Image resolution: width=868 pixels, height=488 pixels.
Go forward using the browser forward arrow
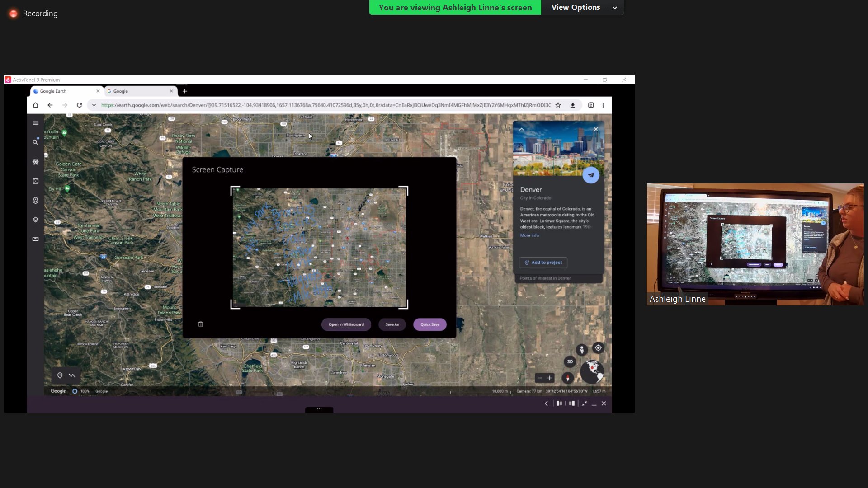point(65,105)
